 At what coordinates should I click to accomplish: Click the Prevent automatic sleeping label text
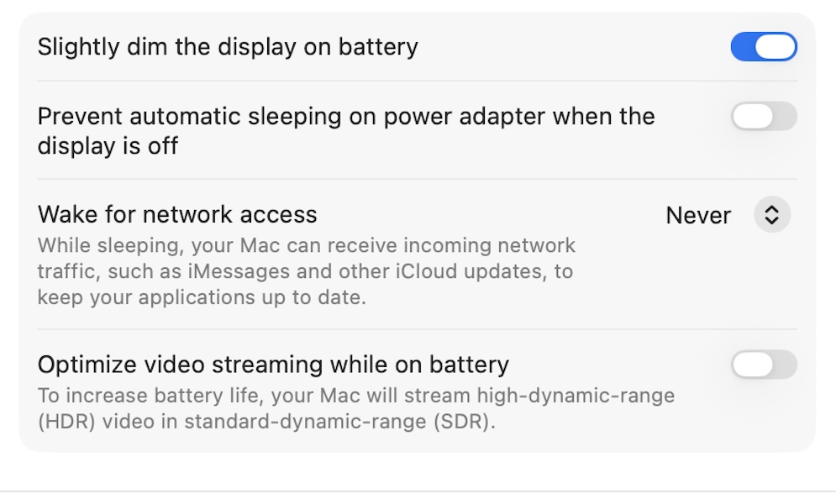345,117
